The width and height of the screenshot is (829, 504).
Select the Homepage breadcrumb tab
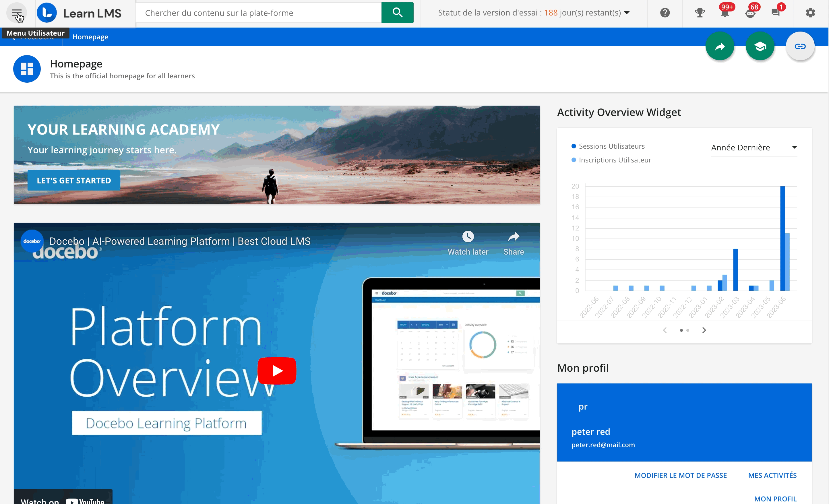coord(90,37)
